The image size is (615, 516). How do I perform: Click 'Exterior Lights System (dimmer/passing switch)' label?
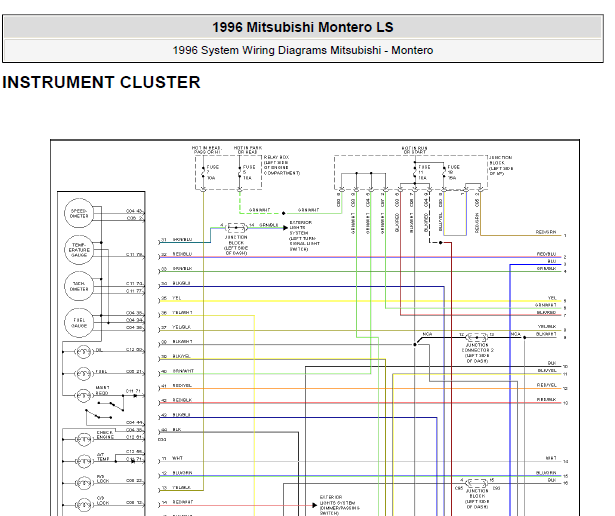point(339,505)
